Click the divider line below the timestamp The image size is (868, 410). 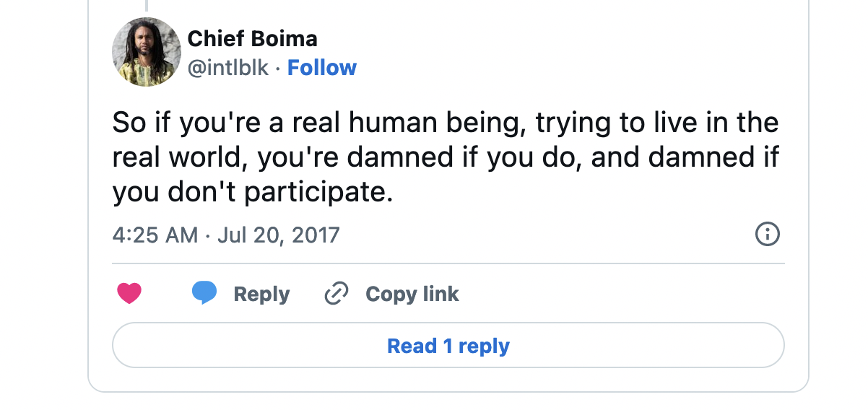coord(448,263)
